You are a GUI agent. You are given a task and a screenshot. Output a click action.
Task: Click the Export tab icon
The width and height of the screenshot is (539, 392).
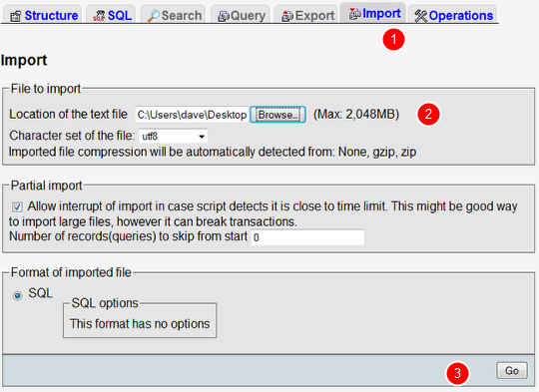coord(287,16)
